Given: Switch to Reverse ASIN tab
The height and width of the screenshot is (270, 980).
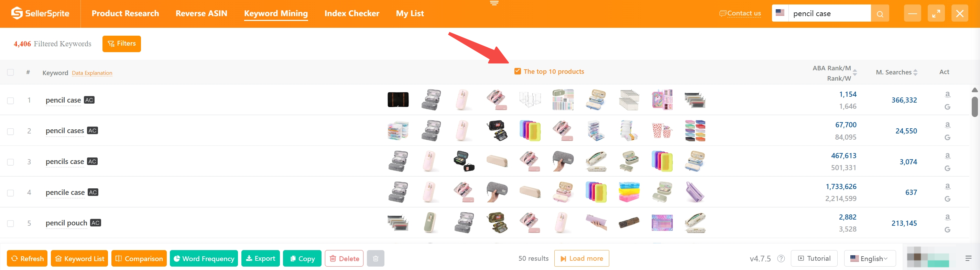Looking at the screenshot, I should [201, 13].
